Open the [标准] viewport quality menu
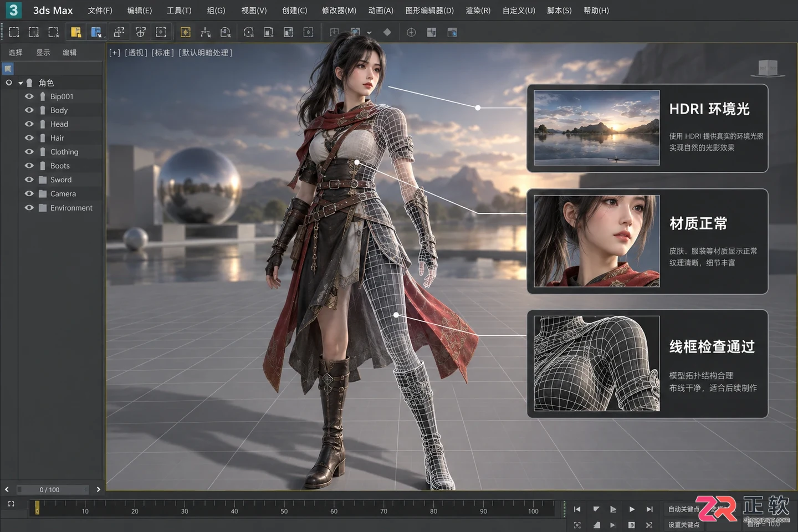This screenshot has width=798, height=532. pos(162,53)
